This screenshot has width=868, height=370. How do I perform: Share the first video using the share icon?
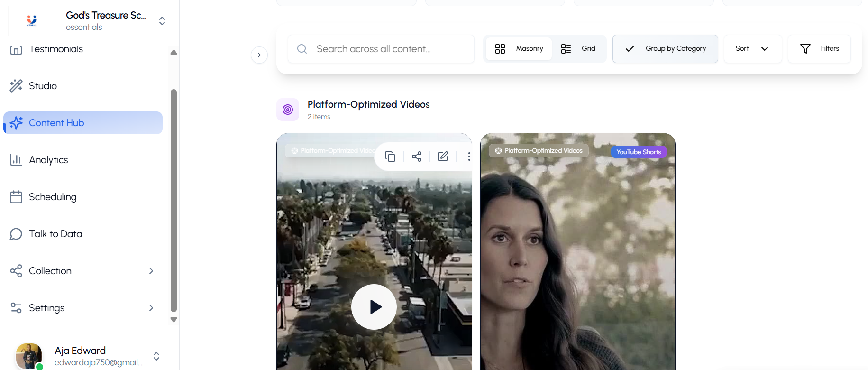pos(417,157)
